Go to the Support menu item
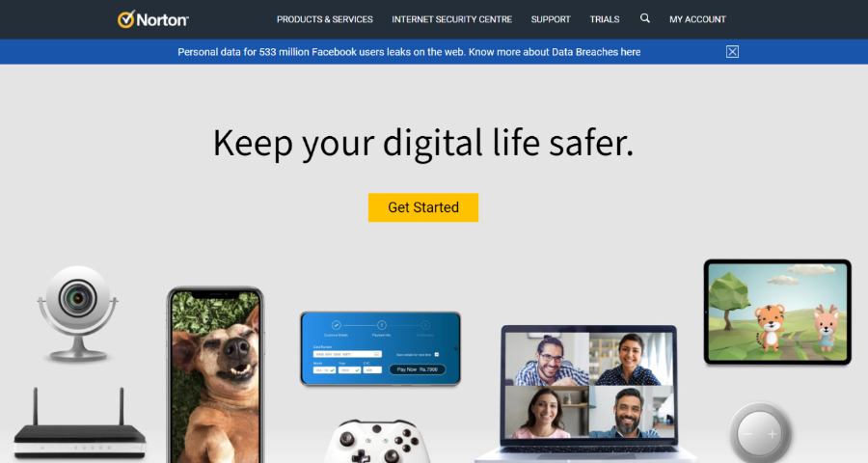 click(551, 19)
